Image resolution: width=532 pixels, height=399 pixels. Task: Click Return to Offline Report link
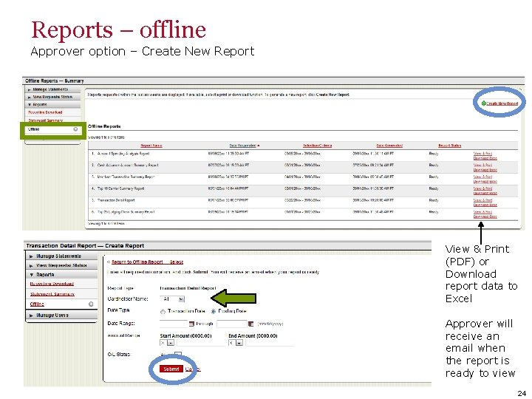pos(147,262)
